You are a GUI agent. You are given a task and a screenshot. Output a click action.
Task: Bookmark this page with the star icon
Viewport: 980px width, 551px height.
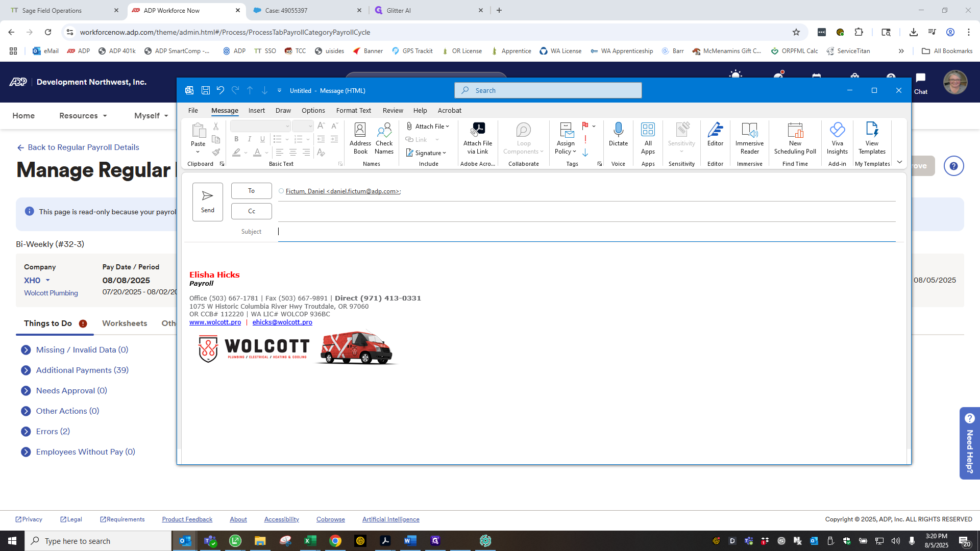pyautogui.click(x=796, y=32)
